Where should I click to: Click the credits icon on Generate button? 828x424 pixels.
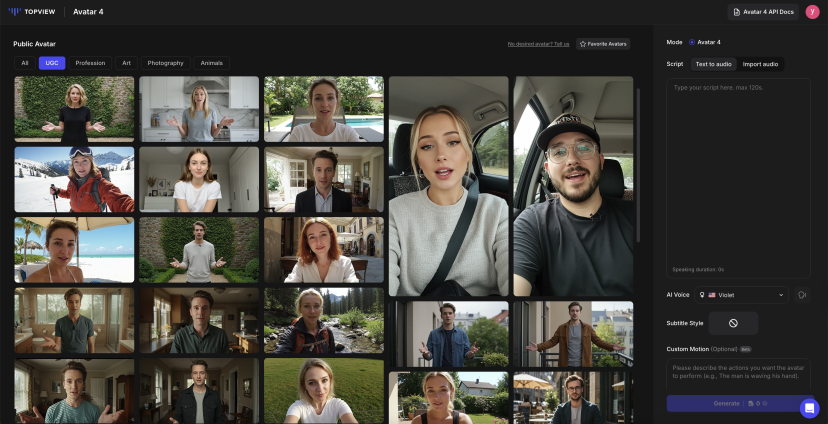[x=750, y=403]
